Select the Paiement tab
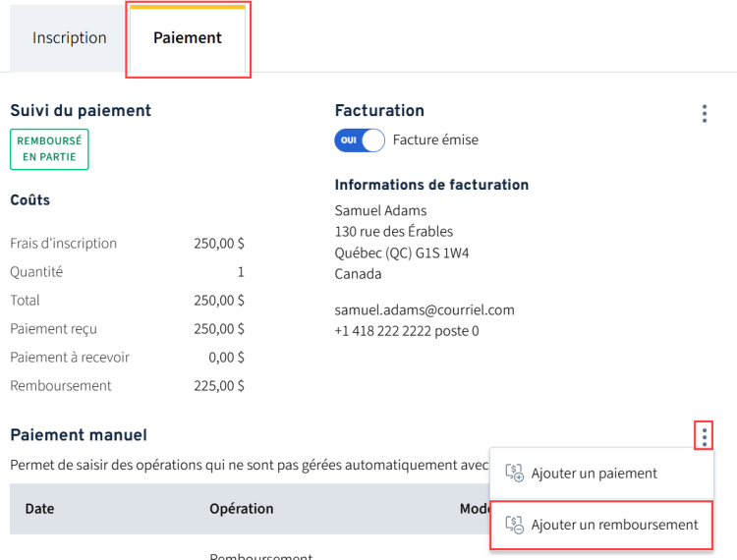 (x=188, y=38)
